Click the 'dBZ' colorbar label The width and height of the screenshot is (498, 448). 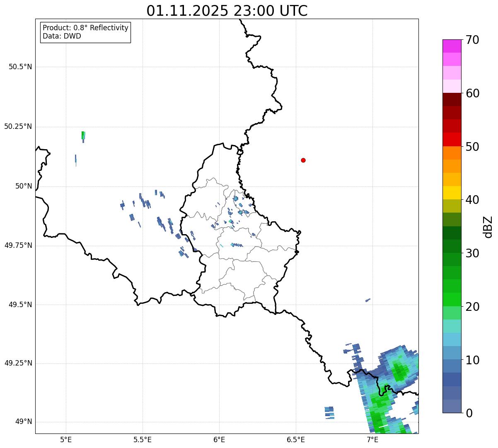[x=488, y=227]
